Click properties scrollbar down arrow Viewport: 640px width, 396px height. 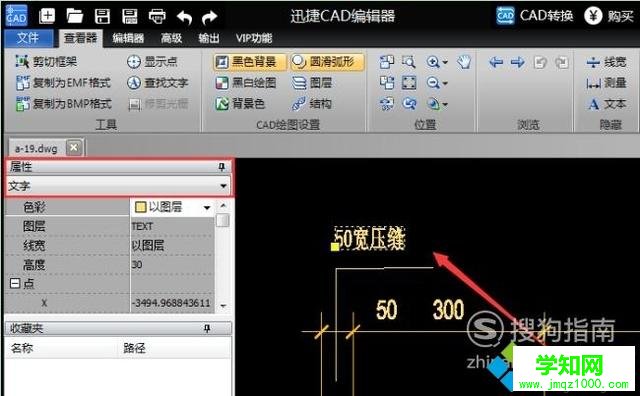(x=223, y=305)
